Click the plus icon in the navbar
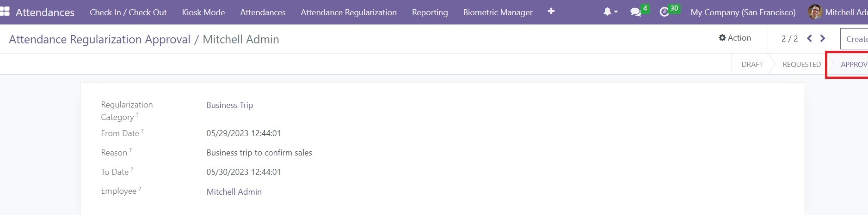 coord(551,12)
